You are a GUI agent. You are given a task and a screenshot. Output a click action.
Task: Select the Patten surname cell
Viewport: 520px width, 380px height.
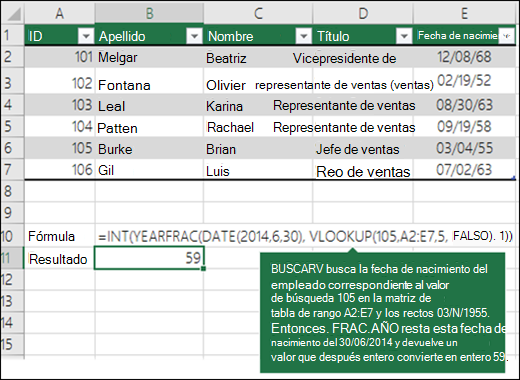149,126
